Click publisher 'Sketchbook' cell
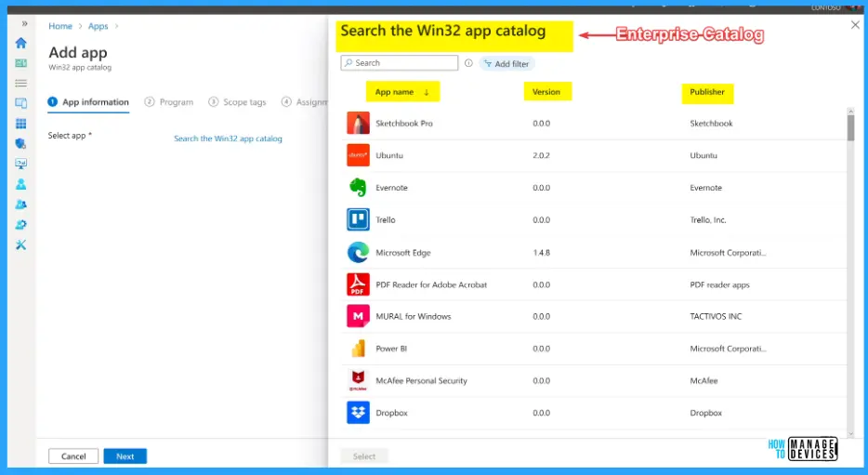The height and width of the screenshot is (475, 868). point(711,124)
